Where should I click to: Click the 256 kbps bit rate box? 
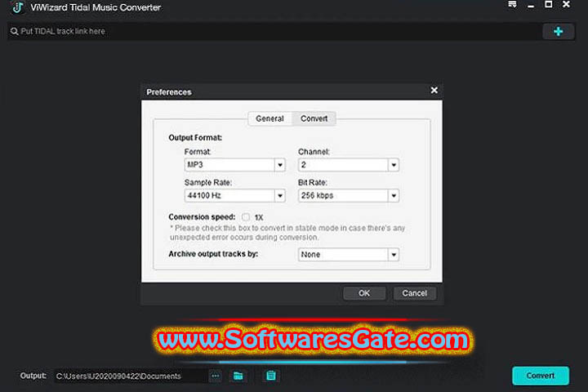[349, 196]
